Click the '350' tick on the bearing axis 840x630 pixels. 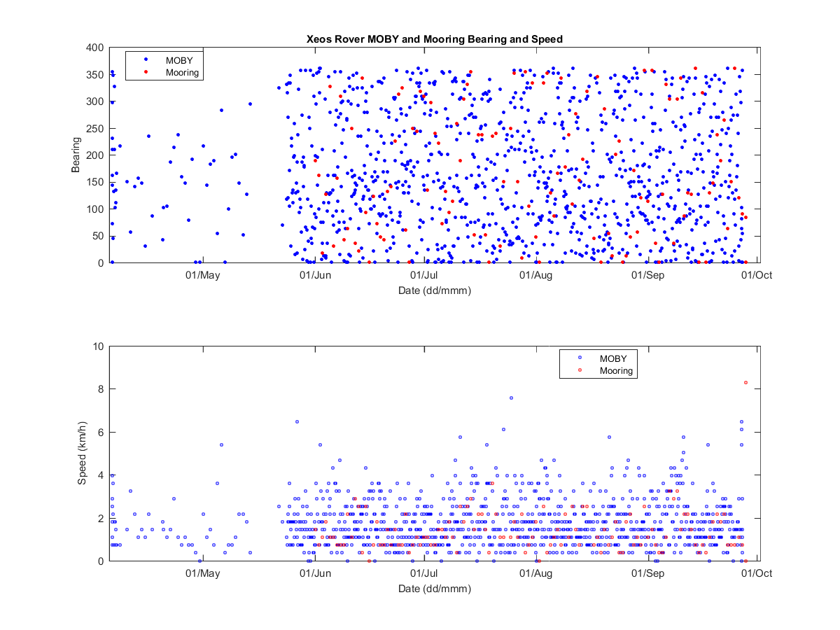click(x=97, y=74)
